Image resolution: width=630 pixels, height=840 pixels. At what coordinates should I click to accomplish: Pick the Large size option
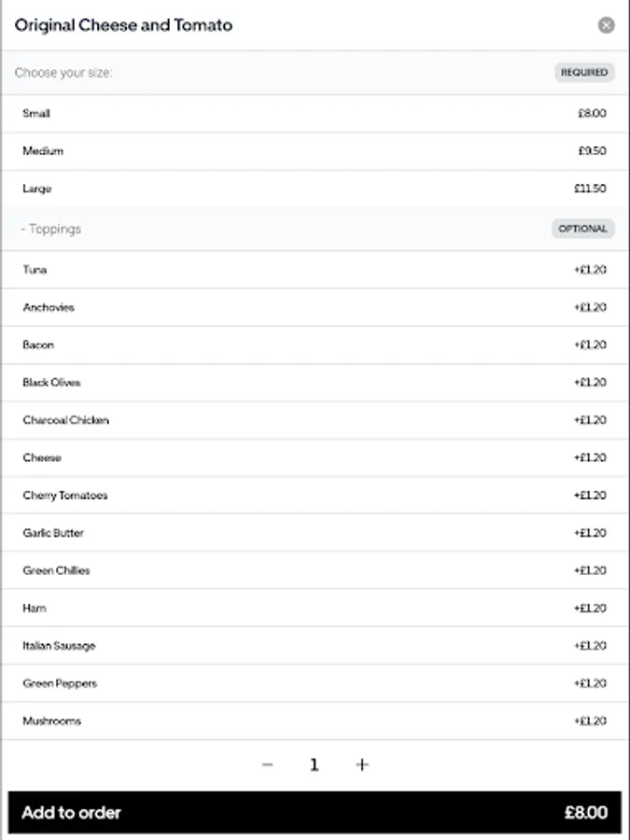coord(315,189)
